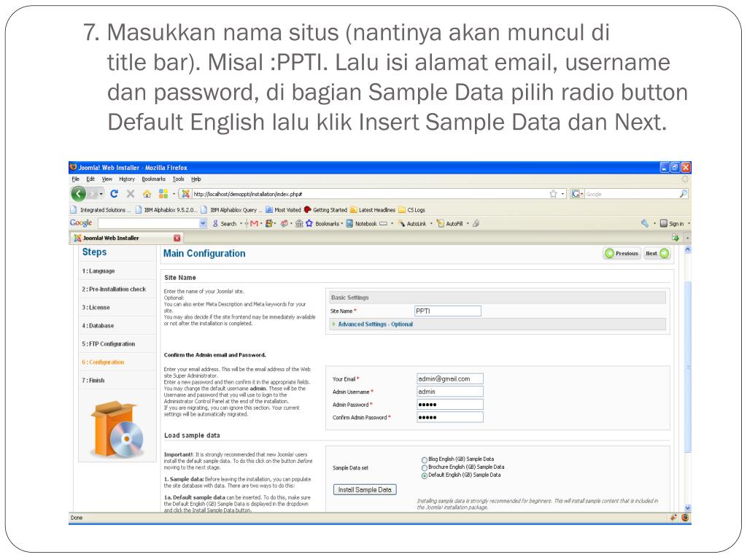This screenshot has width=747, height=560.
Task: Open the Getting Started bookmark
Action: [x=325, y=209]
